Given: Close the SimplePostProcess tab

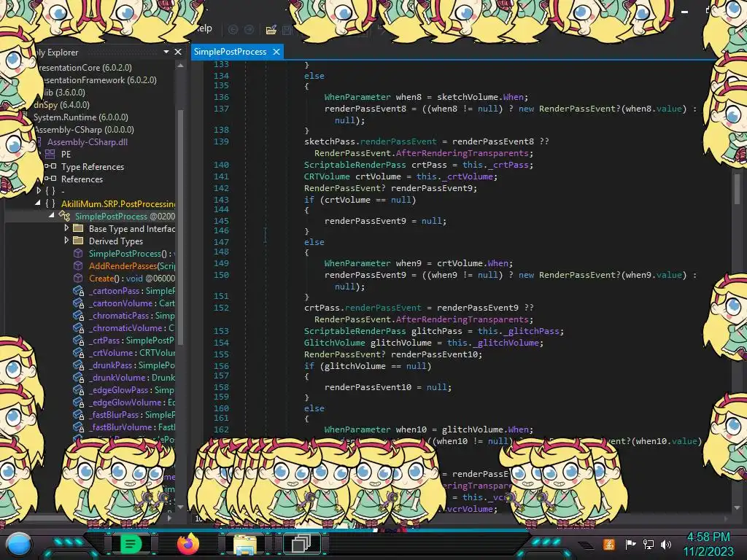Looking at the screenshot, I should [x=276, y=52].
